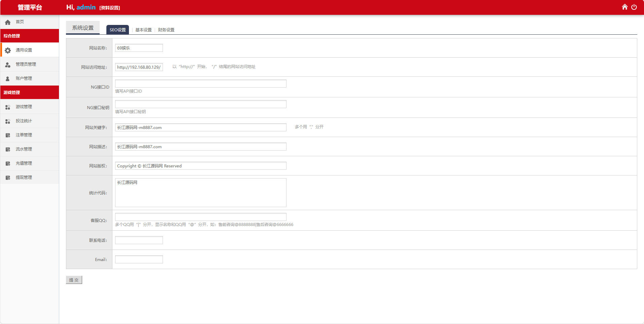Click into the NG接口秘钥 field
Image resolution: width=644 pixels, height=324 pixels.
click(201, 104)
